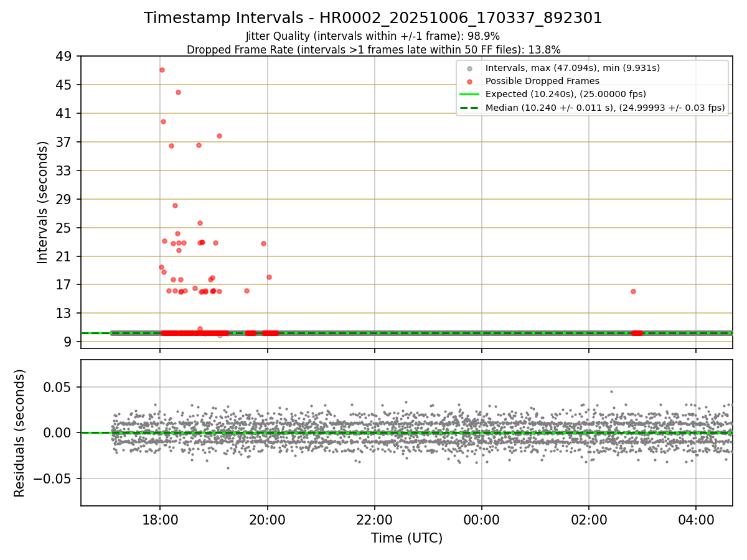Click the 20:00 x-axis tick label
The image size is (747, 560).
[267, 520]
